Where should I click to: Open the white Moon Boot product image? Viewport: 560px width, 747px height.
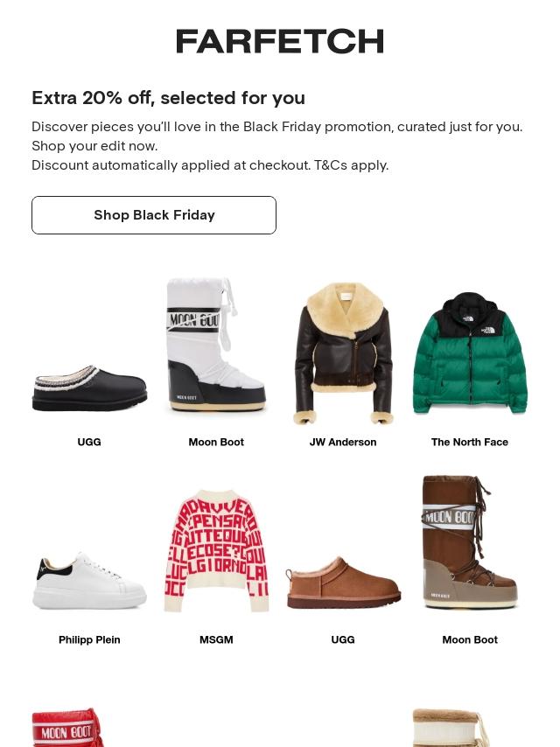(x=216, y=346)
